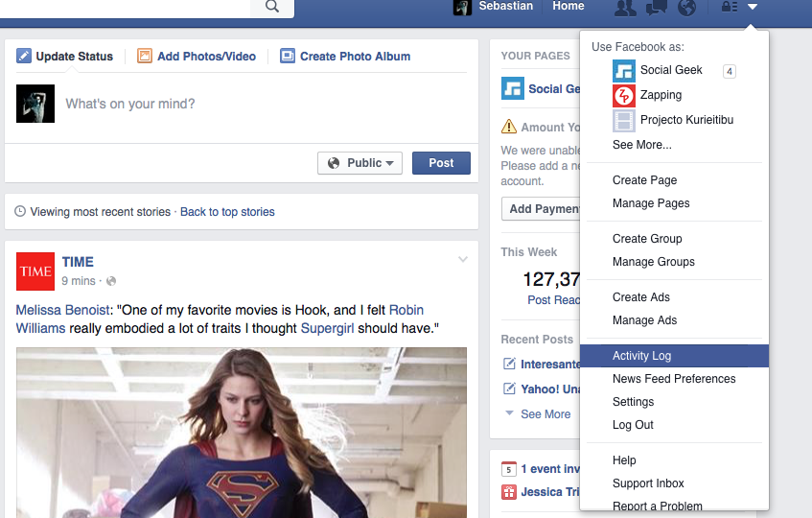Click the Post button

coord(441,163)
